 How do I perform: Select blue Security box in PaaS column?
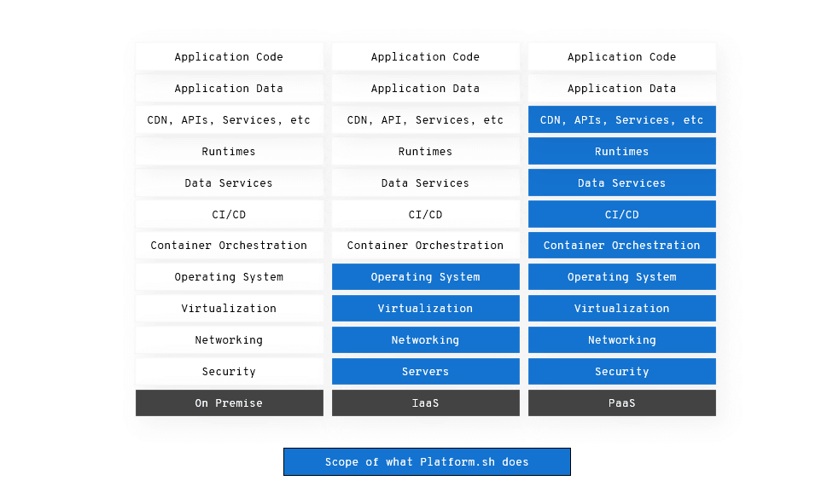[621, 371]
